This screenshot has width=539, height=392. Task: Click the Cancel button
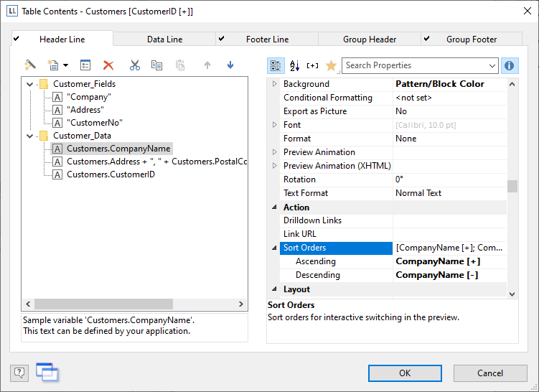pyautogui.click(x=490, y=373)
